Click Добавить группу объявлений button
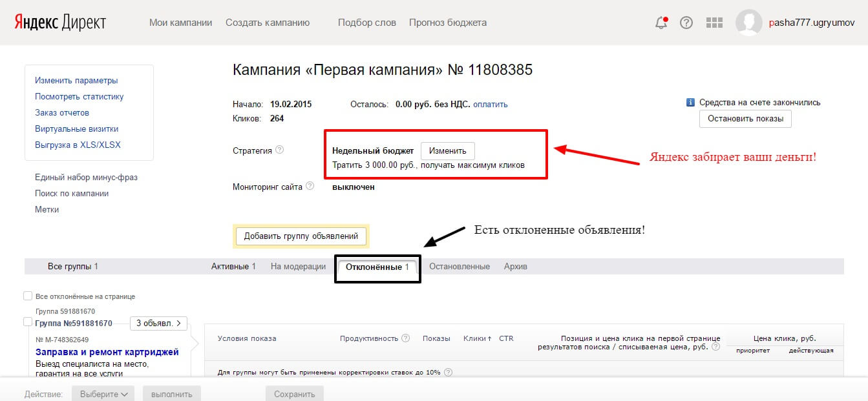The width and height of the screenshot is (868, 401). [x=301, y=236]
